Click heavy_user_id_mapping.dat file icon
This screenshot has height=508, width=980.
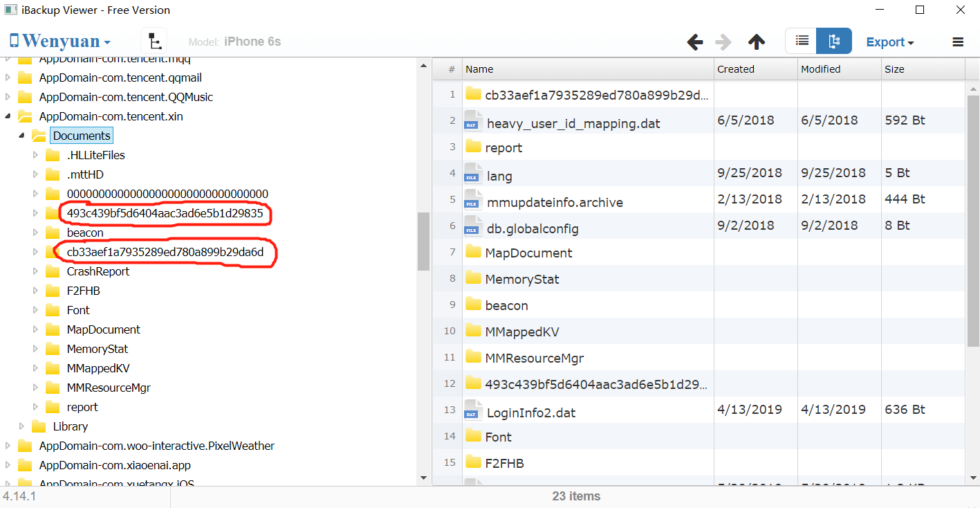(473, 120)
